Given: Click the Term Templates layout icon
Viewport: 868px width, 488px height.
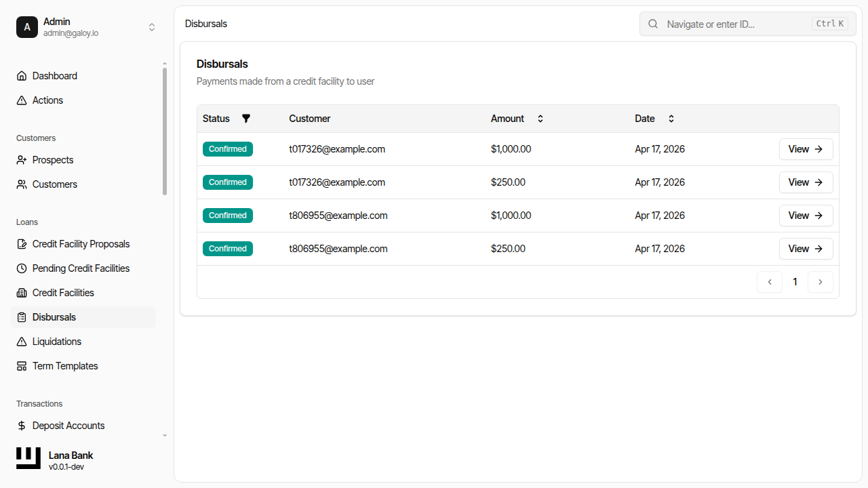Looking at the screenshot, I should [x=22, y=366].
